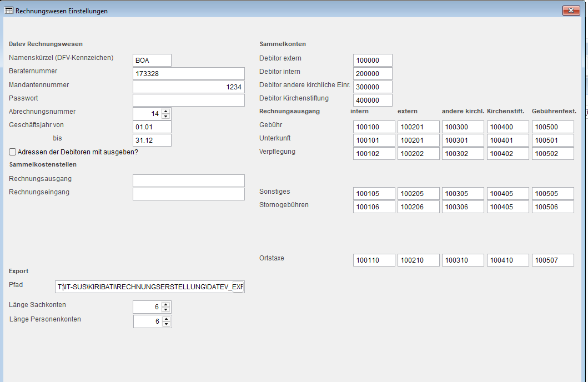Close the Rechnungswesen Einstellungen window

point(571,11)
